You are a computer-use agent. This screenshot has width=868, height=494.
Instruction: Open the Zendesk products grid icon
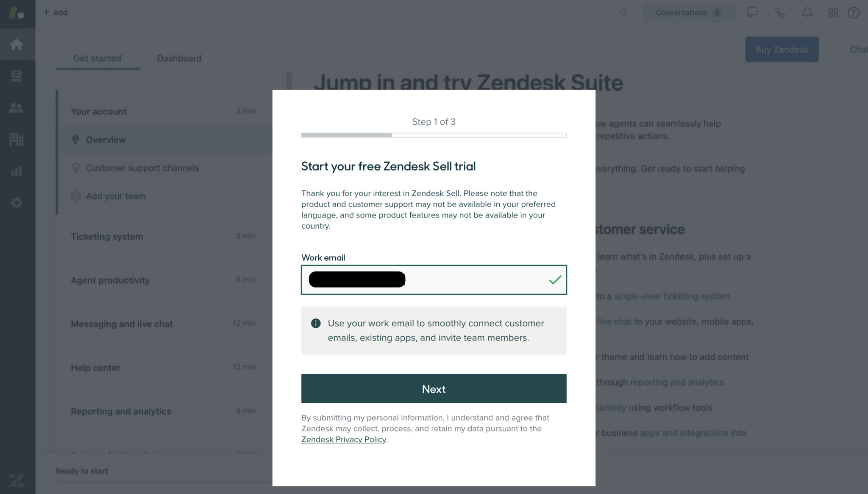[x=833, y=12]
